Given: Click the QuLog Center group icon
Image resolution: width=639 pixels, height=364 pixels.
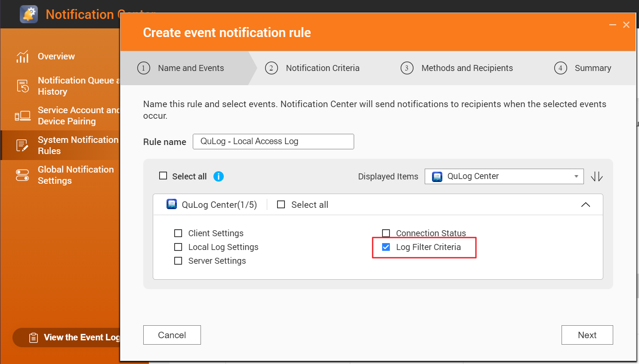Looking at the screenshot, I should coord(172,204).
